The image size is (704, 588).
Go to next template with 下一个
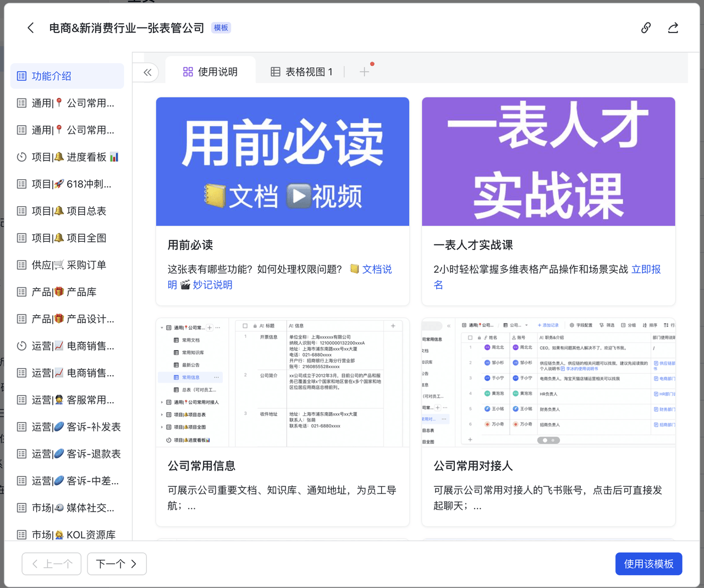[117, 564]
